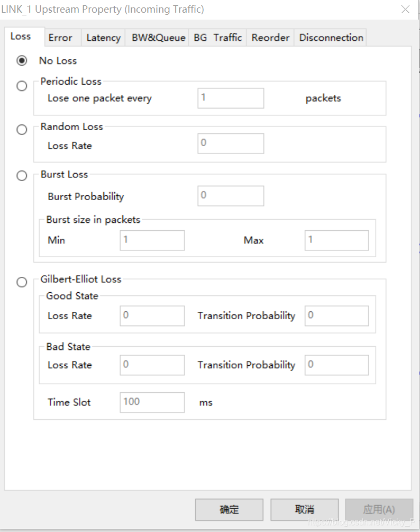Click the 'Good State' group label

pyautogui.click(x=72, y=296)
